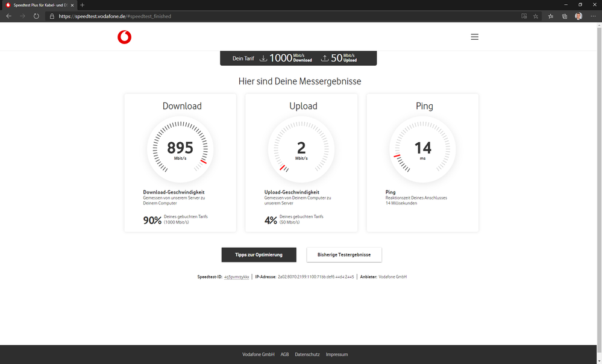Open the Favorites list
The width and height of the screenshot is (602, 364).
[551, 16]
